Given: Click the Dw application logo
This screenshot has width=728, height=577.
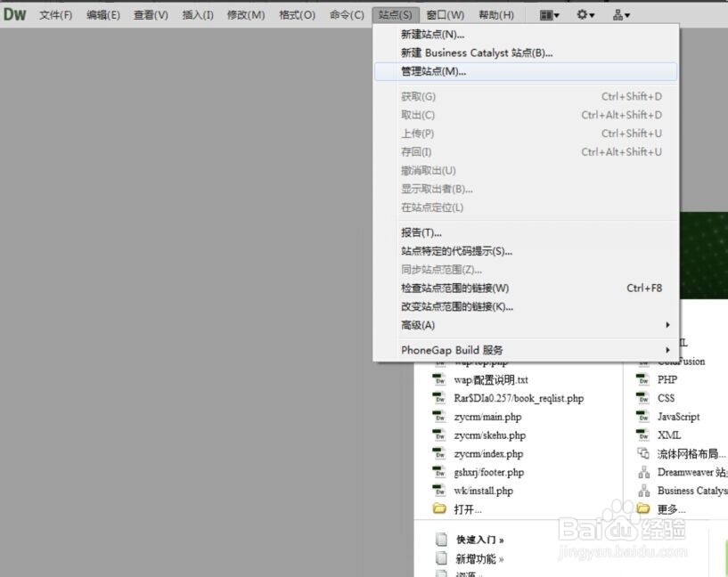Looking at the screenshot, I should click(14, 14).
